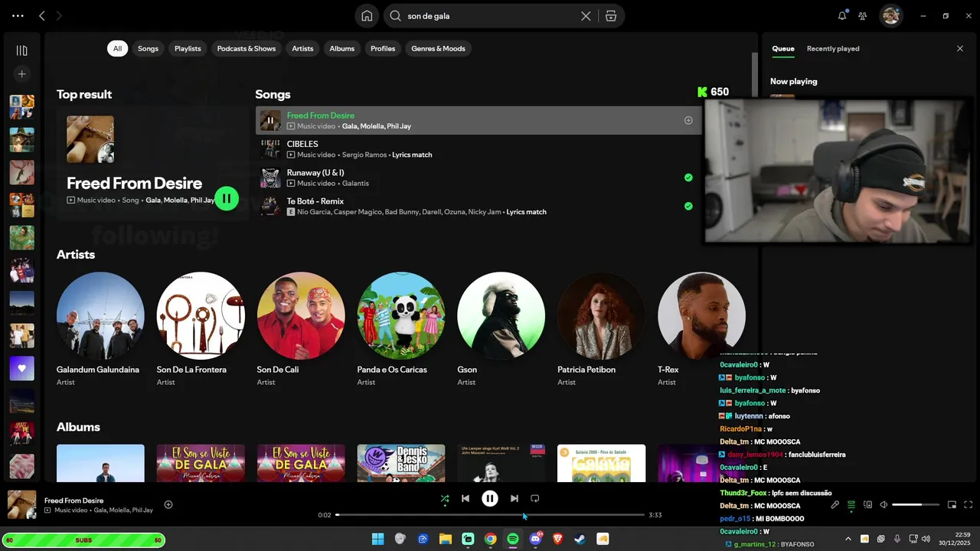Clear the search field with the X
980x551 pixels.
(x=586, y=16)
